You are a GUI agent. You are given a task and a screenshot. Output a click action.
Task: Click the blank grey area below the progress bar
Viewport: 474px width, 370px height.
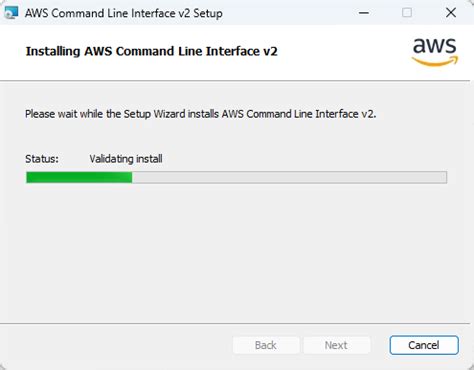(237, 253)
